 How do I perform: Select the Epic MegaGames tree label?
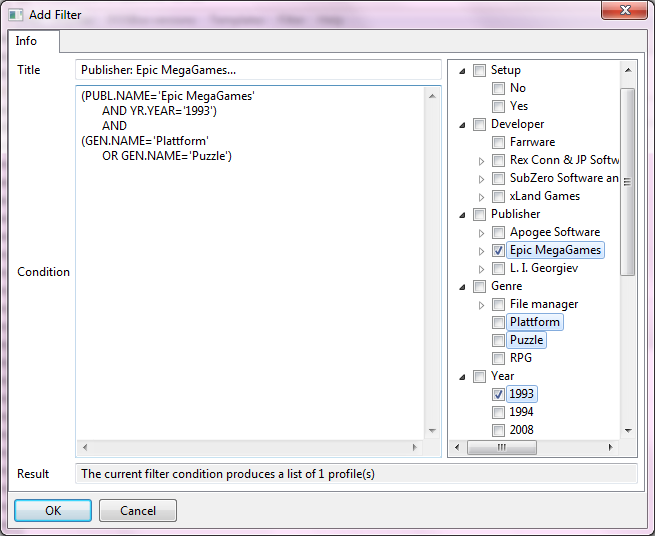pos(555,250)
